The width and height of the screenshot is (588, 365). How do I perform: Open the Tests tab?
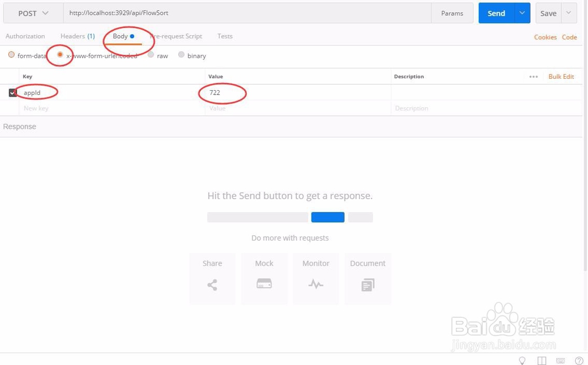point(225,36)
